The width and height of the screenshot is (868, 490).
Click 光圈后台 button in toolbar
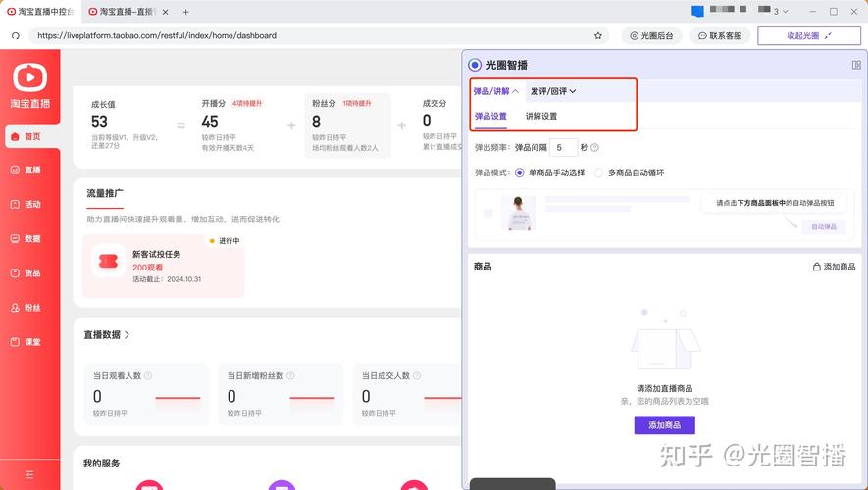pyautogui.click(x=651, y=36)
